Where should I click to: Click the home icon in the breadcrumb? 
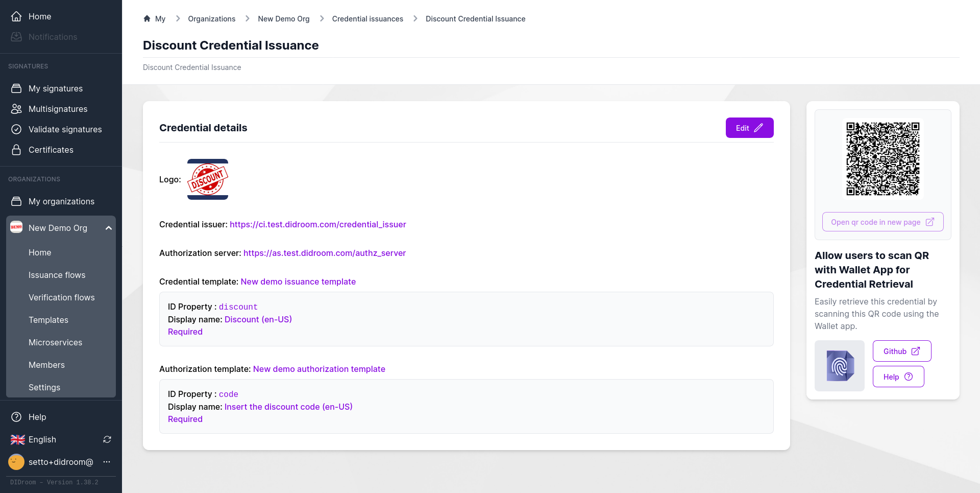click(x=147, y=19)
